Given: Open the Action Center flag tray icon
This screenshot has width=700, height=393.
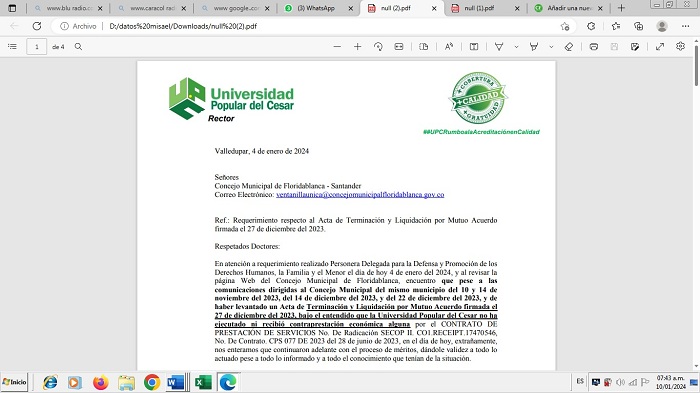Looking at the screenshot, I should coord(645,382).
